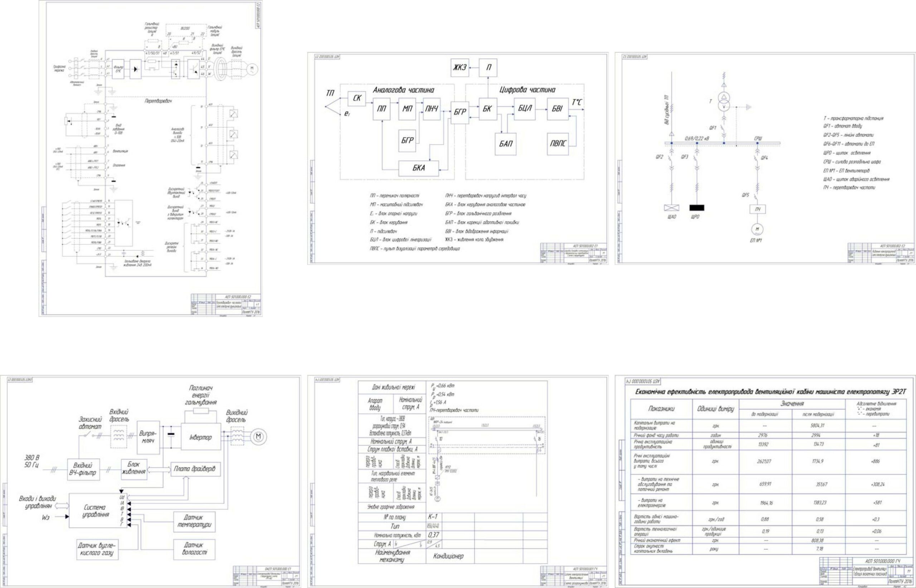Click the '2621,07' cell

[x=765, y=462]
